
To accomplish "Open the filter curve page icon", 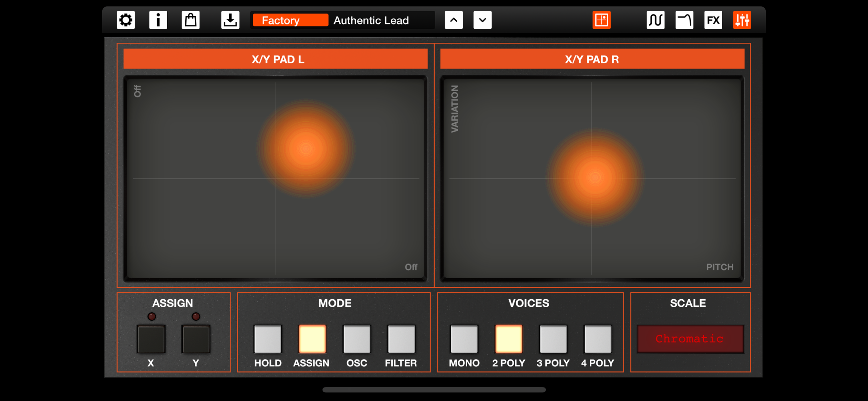I will [x=684, y=20].
